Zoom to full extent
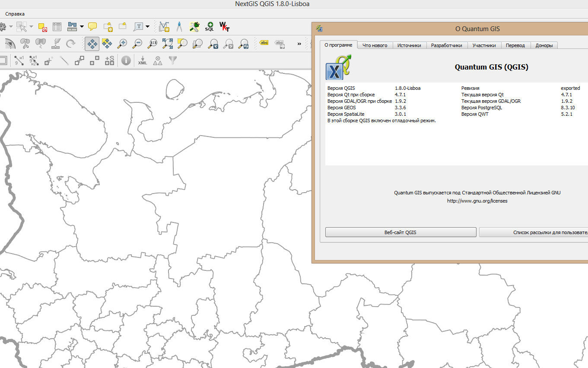The width and height of the screenshot is (588, 368). (x=167, y=44)
